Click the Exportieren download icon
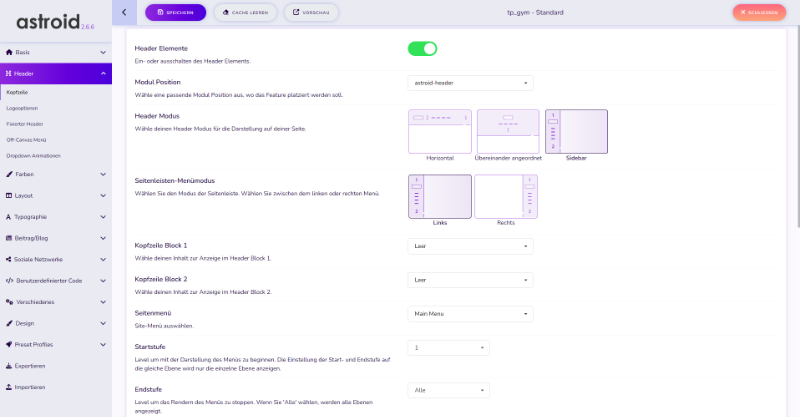 tap(9, 366)
